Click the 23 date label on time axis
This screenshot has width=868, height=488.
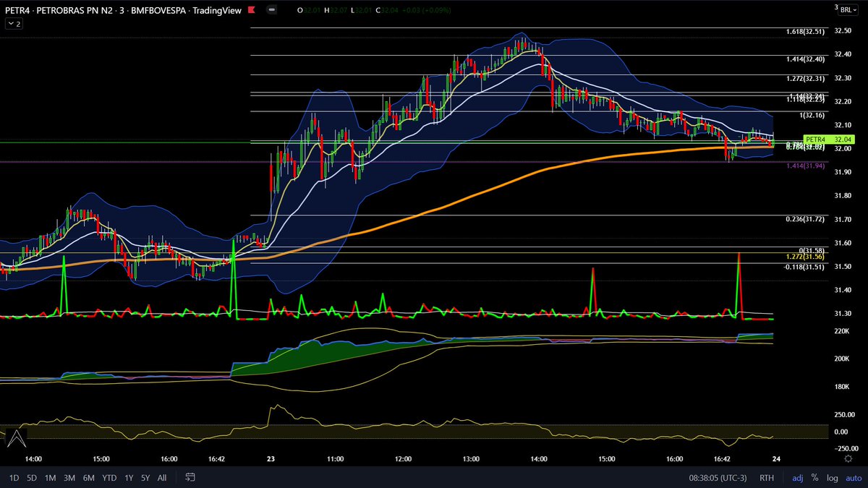[270, 458]
